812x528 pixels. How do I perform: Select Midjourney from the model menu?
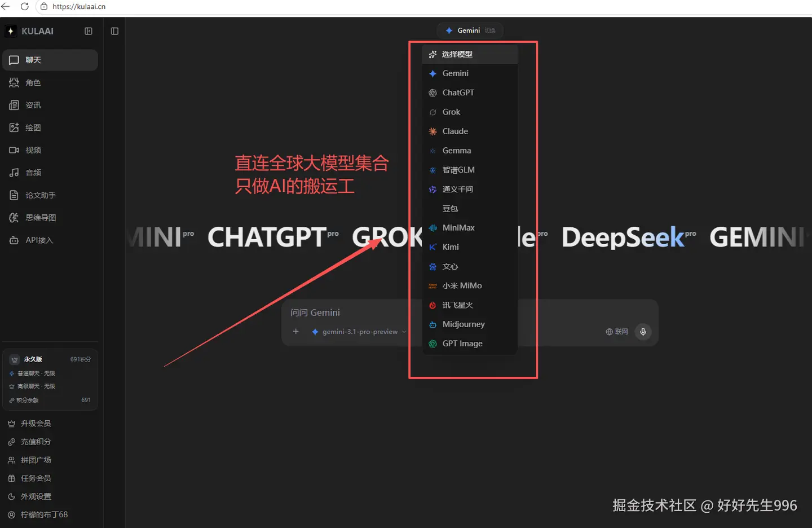click(464, 324)
